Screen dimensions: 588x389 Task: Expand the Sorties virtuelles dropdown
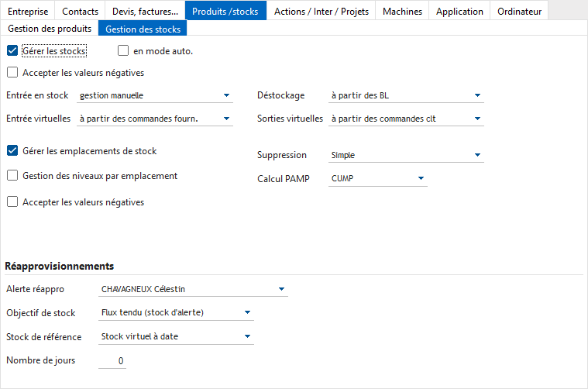[406, 119]
